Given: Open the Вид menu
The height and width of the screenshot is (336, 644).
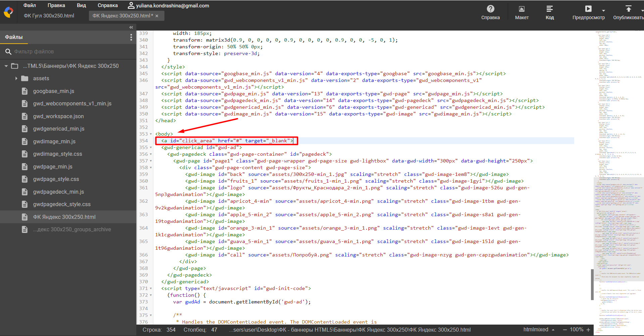Looking at the screenshot, I should 82,5.
